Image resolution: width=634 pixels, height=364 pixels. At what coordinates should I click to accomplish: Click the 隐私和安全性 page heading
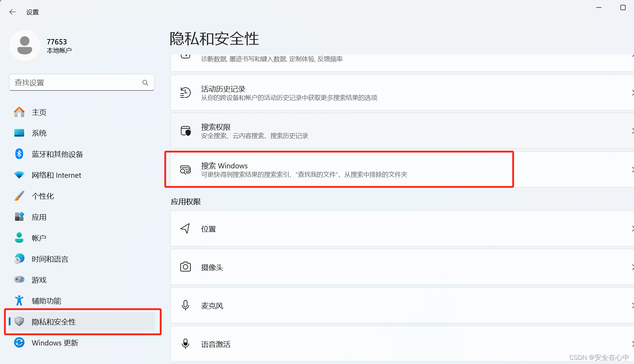pos(214,38)
